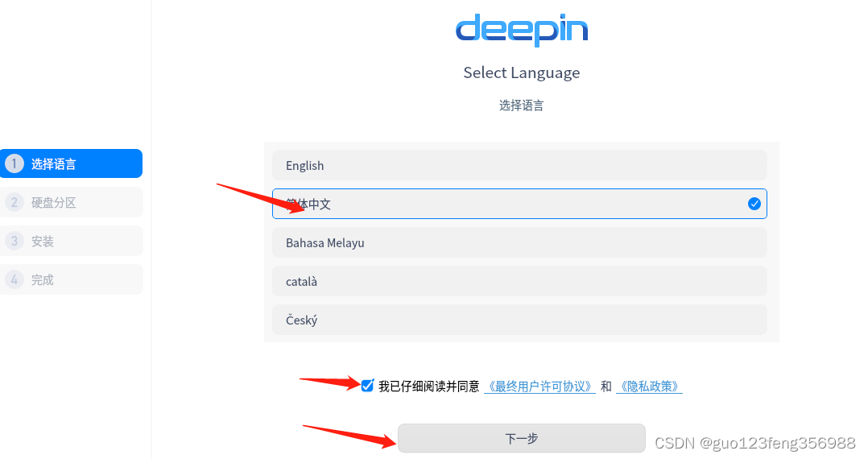Go to step 3 安装 in sidebar

[x=71, y=241]
